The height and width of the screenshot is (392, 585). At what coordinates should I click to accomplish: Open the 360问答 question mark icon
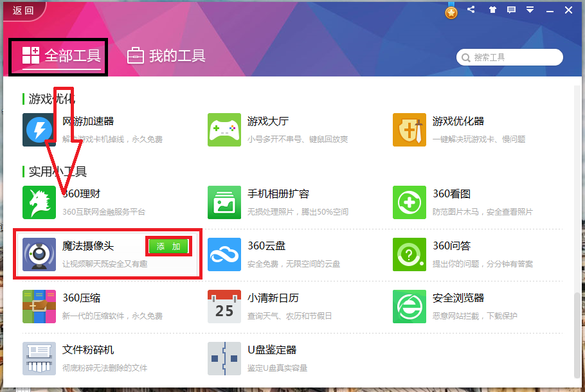click(x=410, y=254)
